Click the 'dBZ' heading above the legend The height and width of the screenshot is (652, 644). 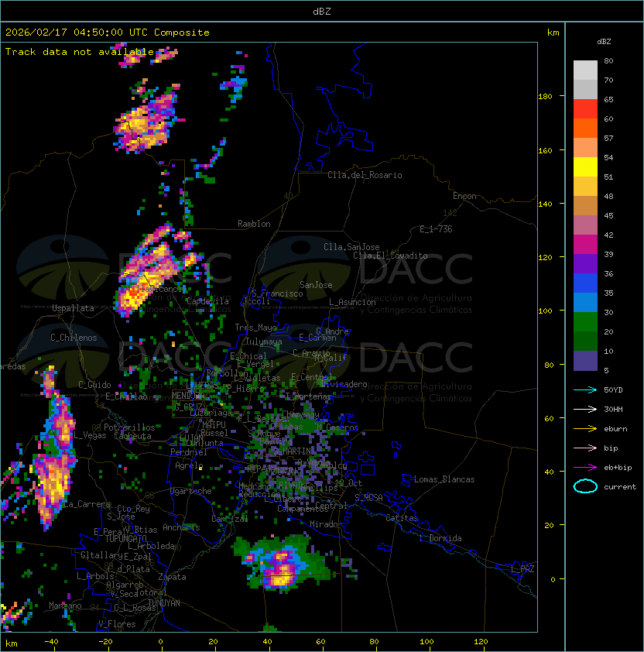point(604,42)
